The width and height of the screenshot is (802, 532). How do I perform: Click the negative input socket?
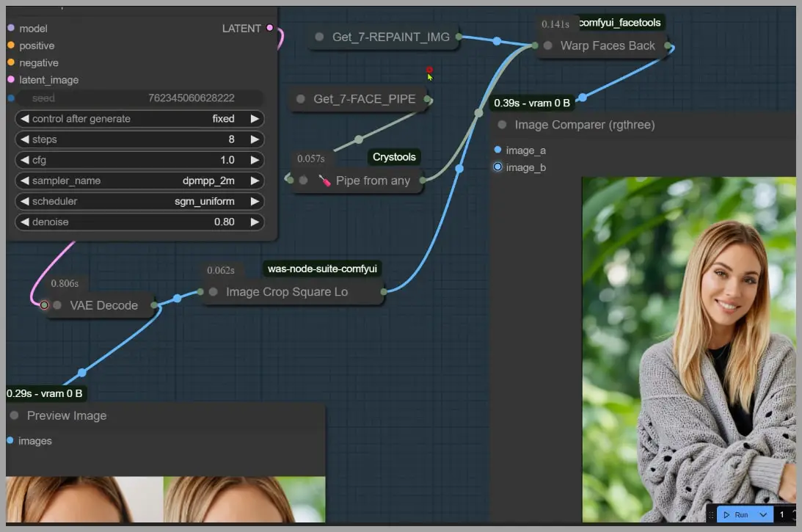point(11,62)
